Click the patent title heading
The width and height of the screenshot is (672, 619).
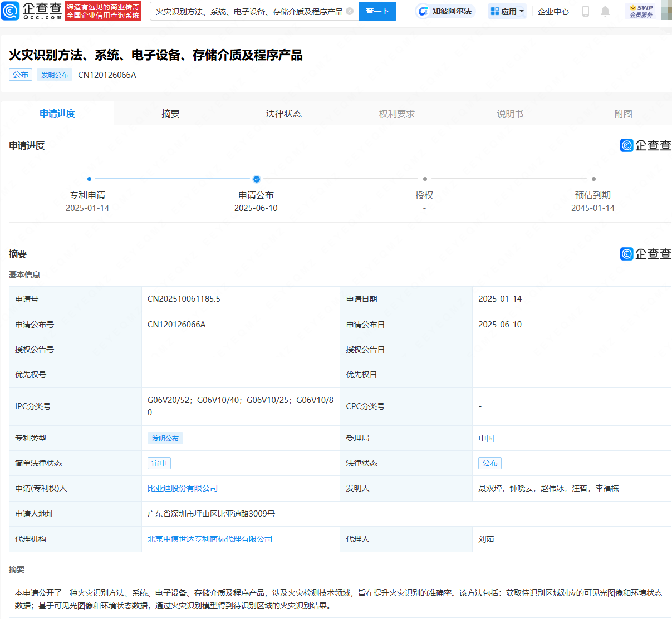(156, 55)
